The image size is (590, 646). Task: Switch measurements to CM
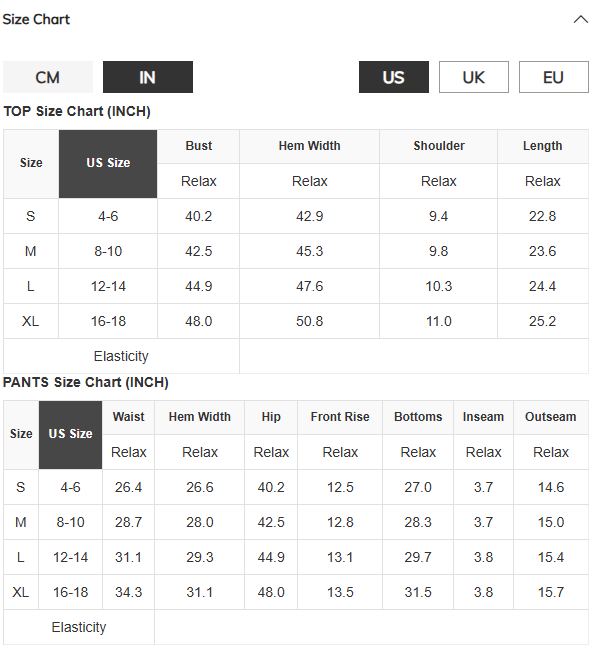click(x=48, y=77)
